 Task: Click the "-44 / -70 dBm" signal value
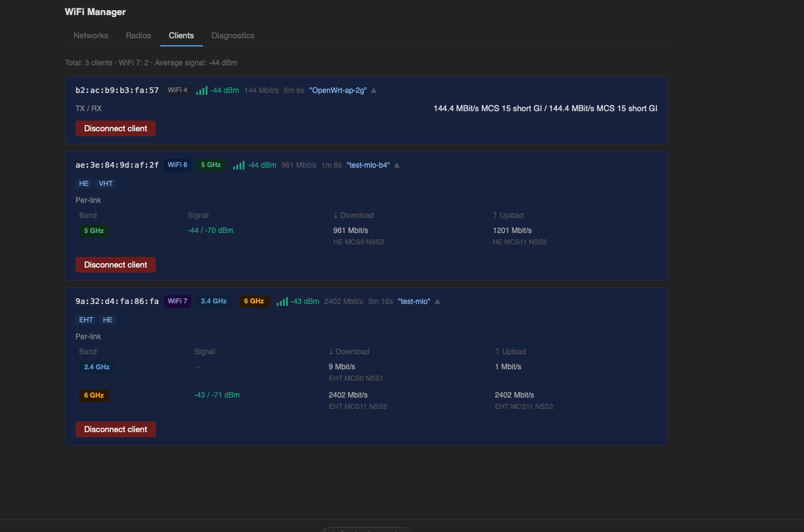[x=210, y=231]
